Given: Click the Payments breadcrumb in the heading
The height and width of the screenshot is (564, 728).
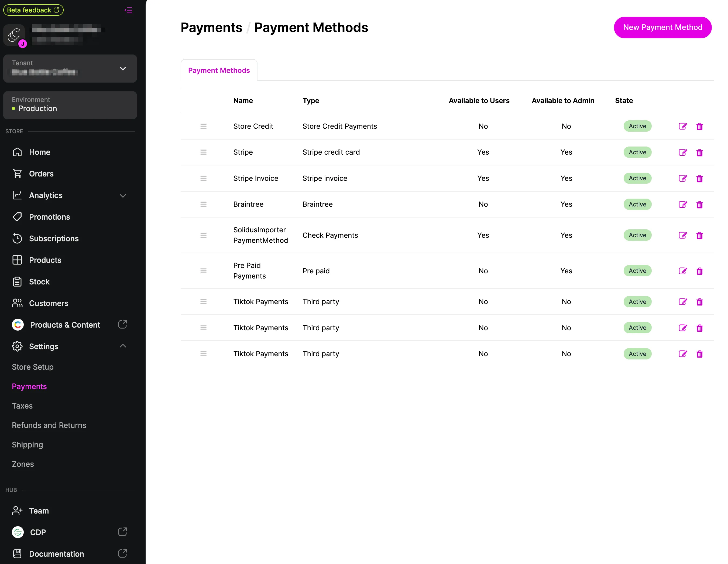Looking at the screenshot, I should coord(211,27).
